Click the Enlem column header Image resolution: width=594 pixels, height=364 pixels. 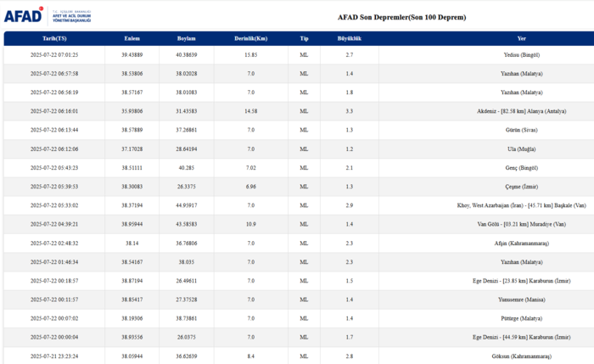tap(132, 39)
